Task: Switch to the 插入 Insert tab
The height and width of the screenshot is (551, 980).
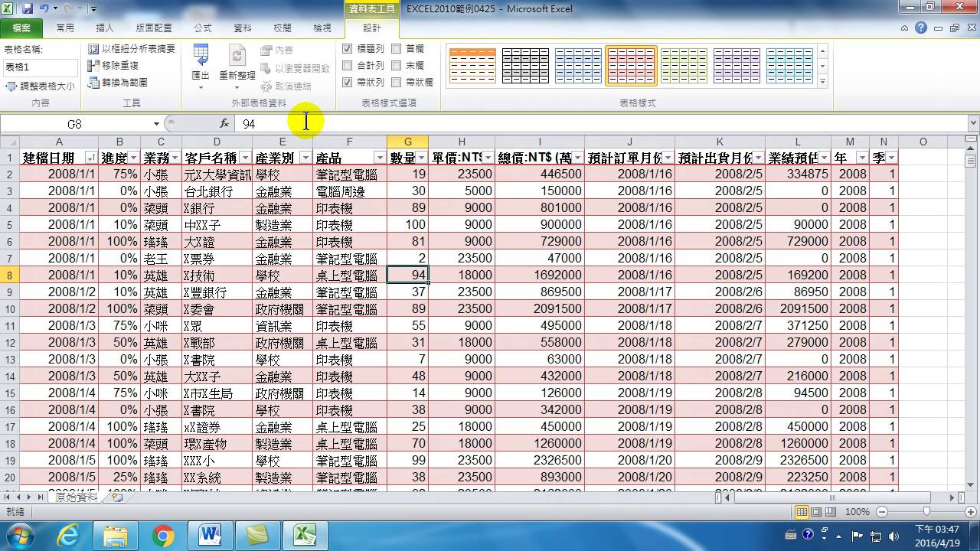Action: click(105, 28)
